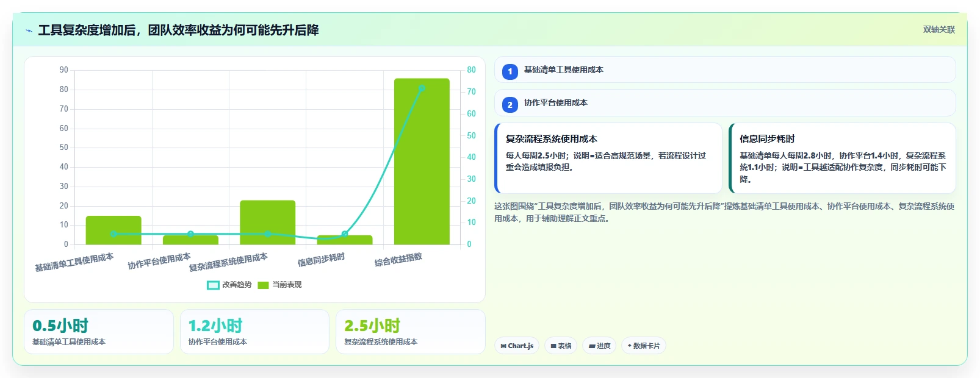Viewport: 980px width, 378px height.
Task: Click the 数据卡片 tag icon
Action: (x=629, y=346)
